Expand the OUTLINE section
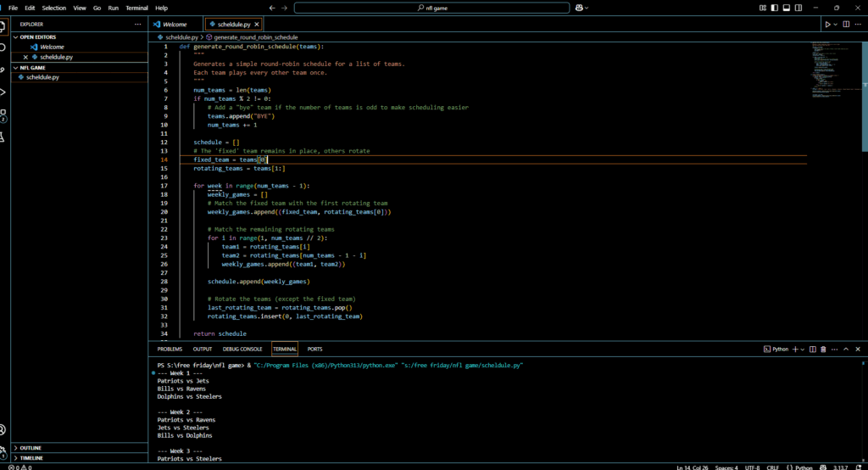The width and height of the screenshot is (868, 470). (31, 448)
